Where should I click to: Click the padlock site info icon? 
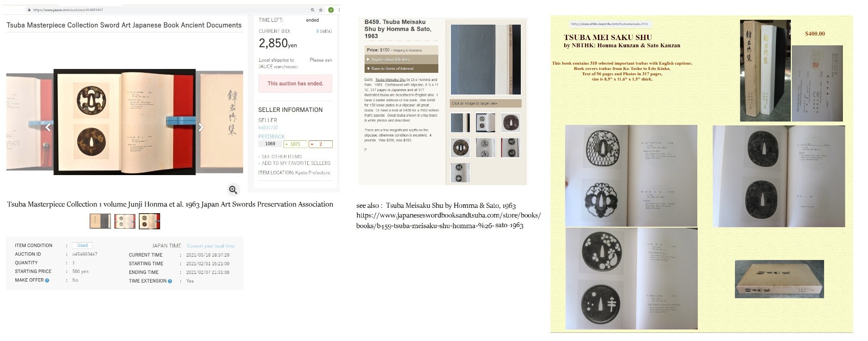click(x=29, y=10)
